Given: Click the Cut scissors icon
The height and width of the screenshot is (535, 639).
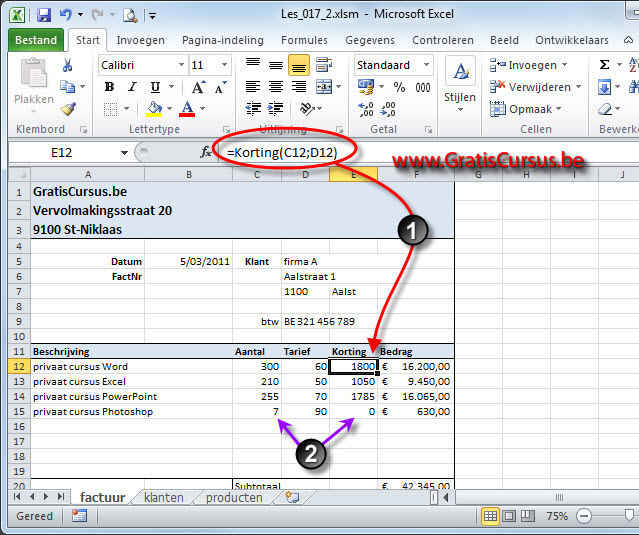Looking at the screenshot, I should [x=67, y=65].
